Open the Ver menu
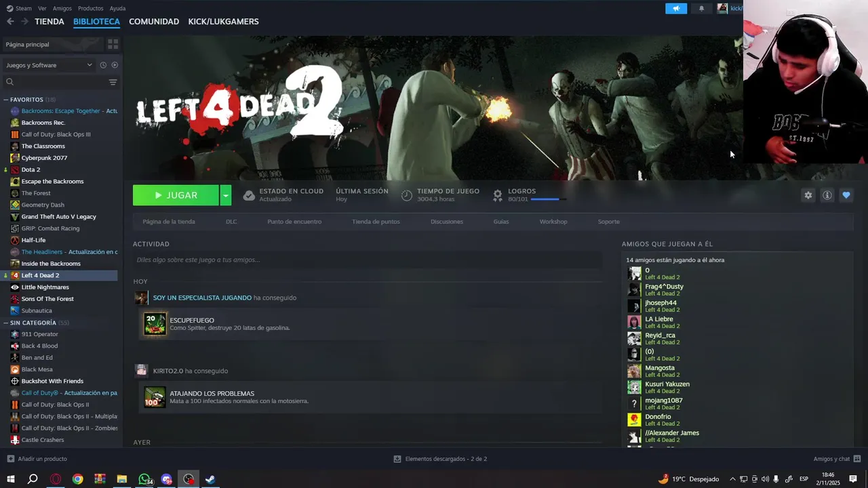The height and width of the screenshot is (488, 868). tap(42, 8)
